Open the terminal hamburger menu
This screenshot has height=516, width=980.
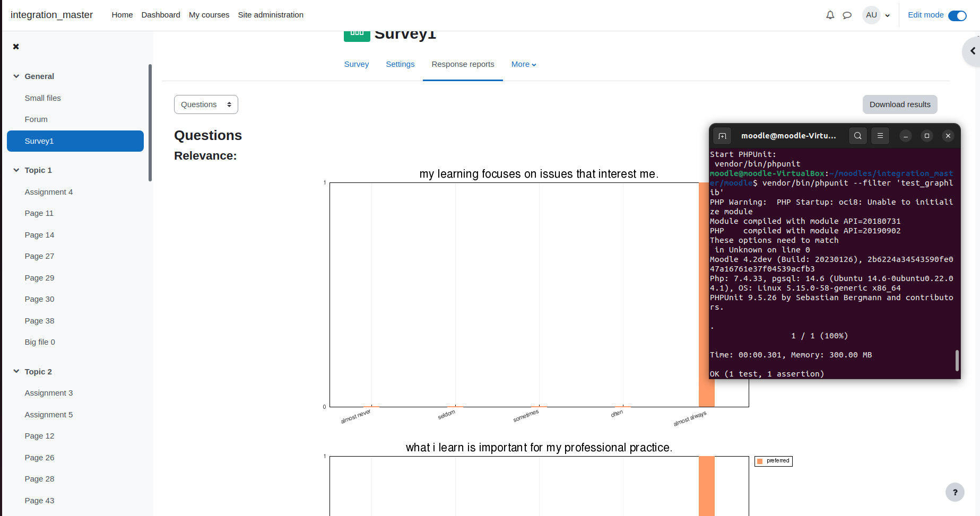pos(880,136)
